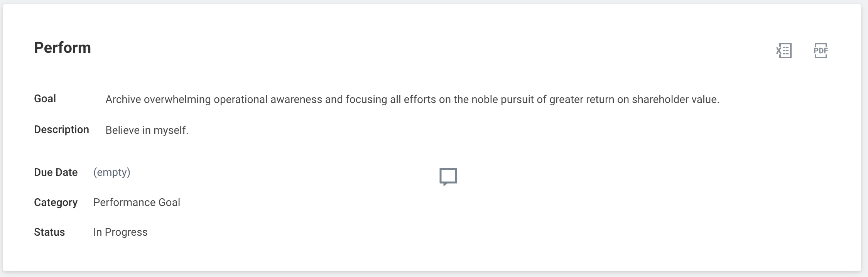868x277 pixels.
Task: Click the In Progress status value
Action: pyautogui.click(x=120, y=232)
